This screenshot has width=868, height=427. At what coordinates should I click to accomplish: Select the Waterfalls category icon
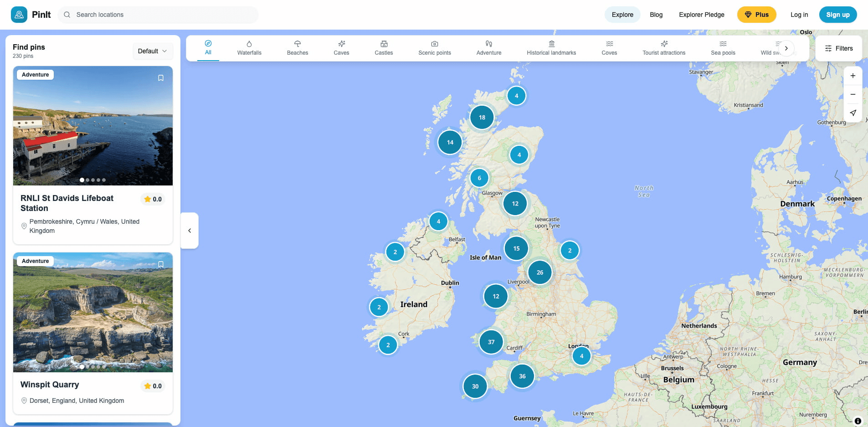tap(249, 44)
